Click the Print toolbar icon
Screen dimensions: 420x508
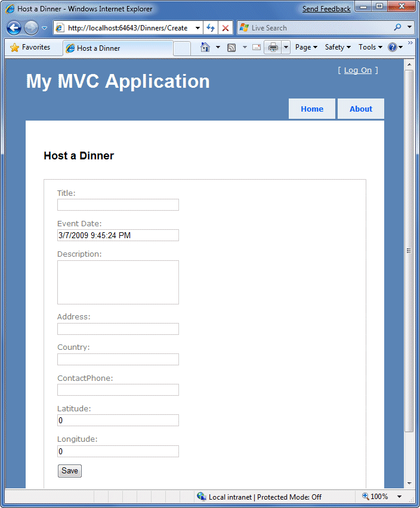pos(273,47)
